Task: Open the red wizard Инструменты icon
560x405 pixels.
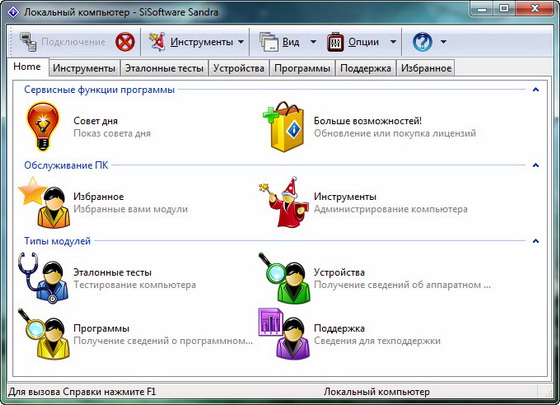Action: [285, 202]
